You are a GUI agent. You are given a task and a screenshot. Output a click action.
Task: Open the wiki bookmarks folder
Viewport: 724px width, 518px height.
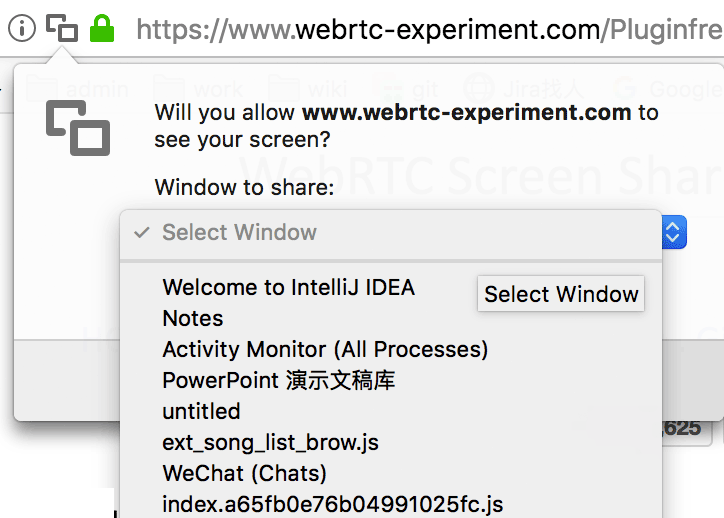click(x=308, y=89)
